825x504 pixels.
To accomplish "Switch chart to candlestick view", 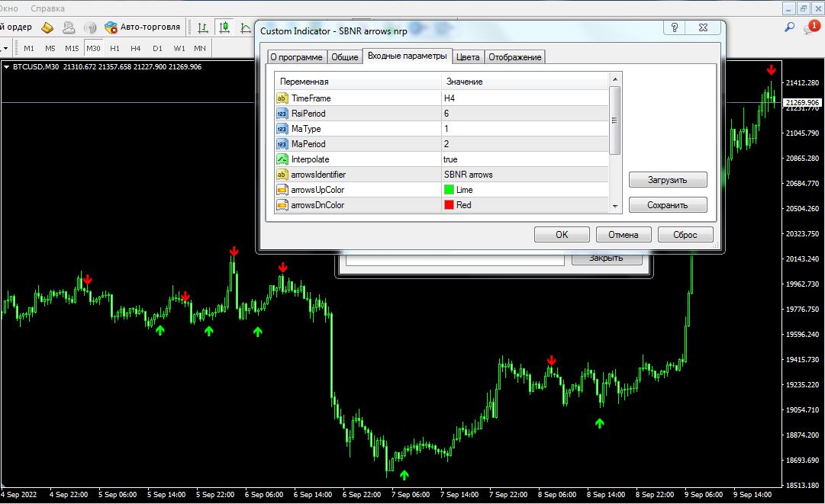I will (x=224, y=27).
